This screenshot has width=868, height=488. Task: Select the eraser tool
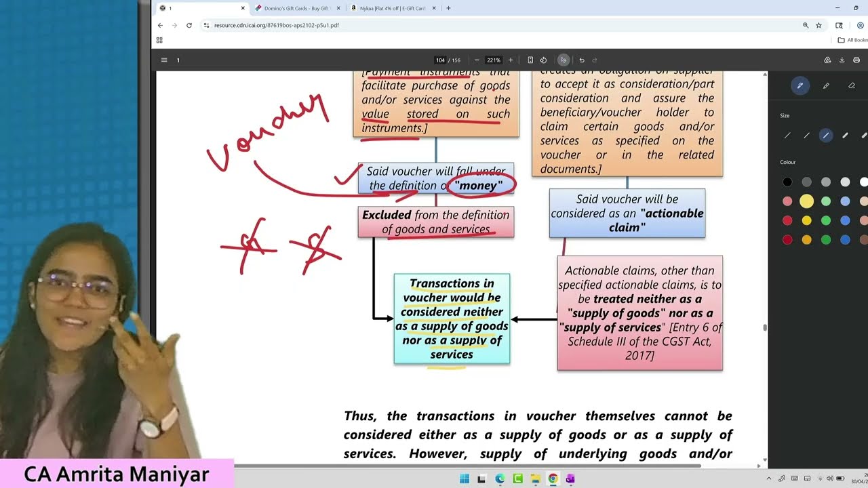pos(852,86)
